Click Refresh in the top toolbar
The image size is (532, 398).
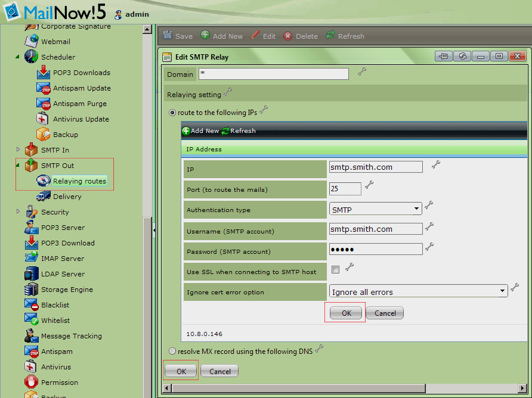(x=345, y=35)
